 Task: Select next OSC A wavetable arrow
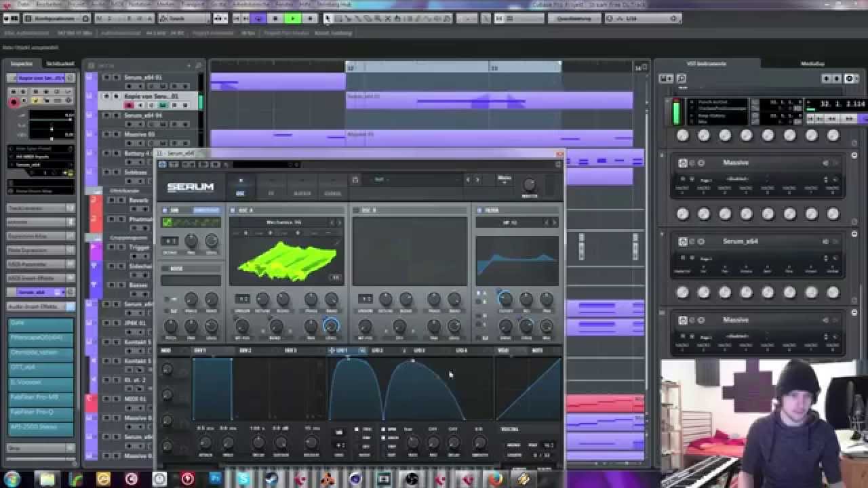340,222
